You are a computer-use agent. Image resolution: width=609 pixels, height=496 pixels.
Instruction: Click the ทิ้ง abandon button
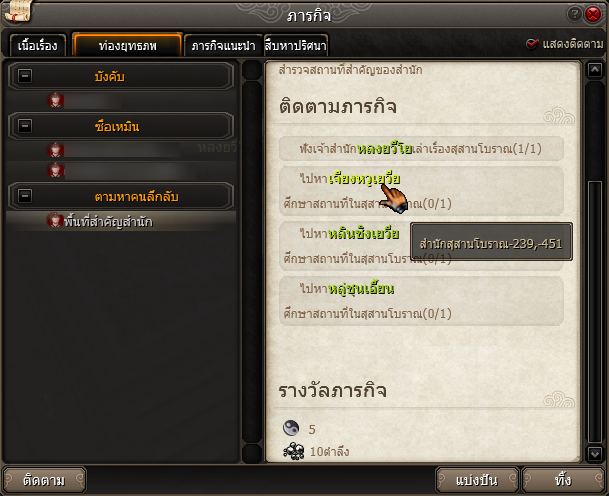coord(563,480)
